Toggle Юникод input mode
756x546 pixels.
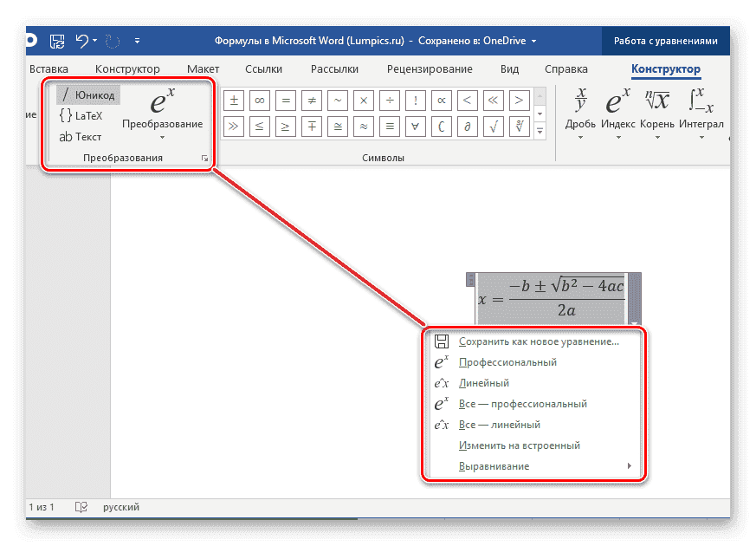(x=87, y=94)
